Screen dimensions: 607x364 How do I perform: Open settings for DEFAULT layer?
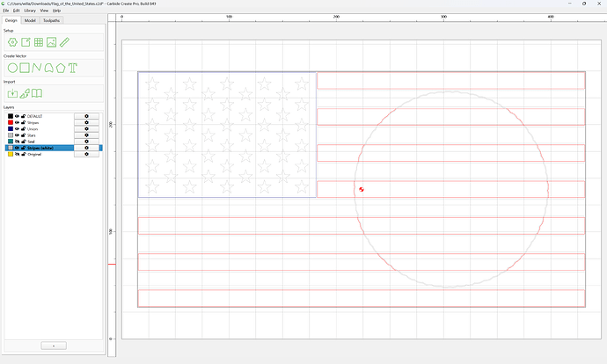(86, 116)
